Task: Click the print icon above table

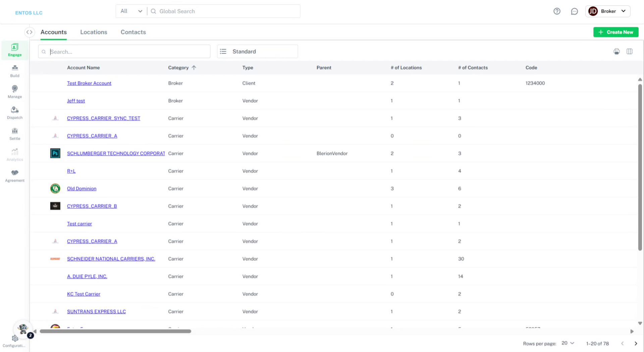Action: (x=616, y=51)
